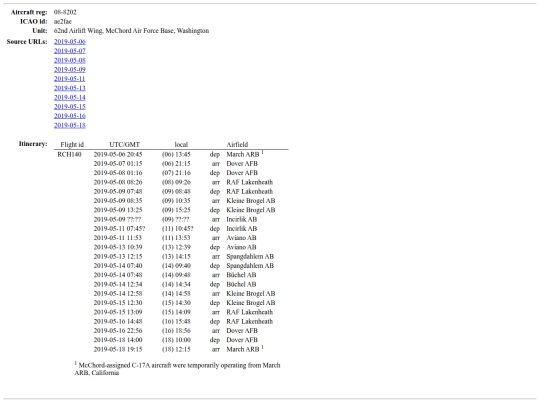
Task: Select UTC time 2019-05-15 13:09
Action: pyautogui.click(x=118, y=312)
